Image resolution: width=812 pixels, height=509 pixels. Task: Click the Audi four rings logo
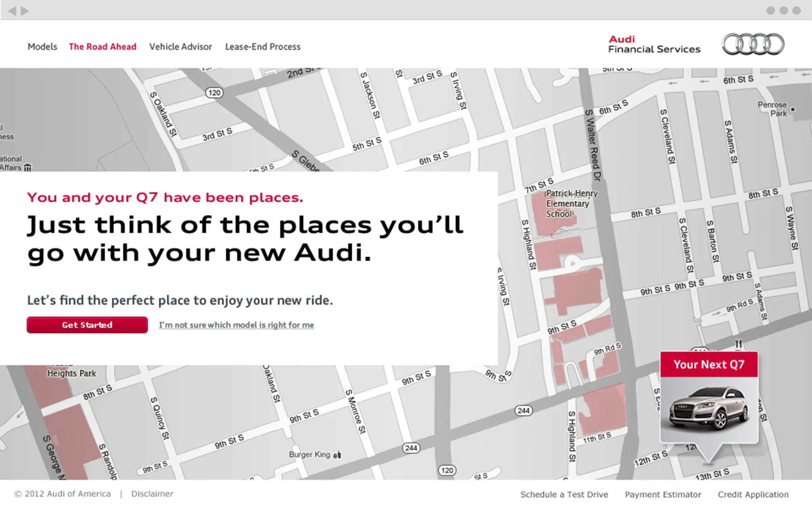click(x=753, y=44)
